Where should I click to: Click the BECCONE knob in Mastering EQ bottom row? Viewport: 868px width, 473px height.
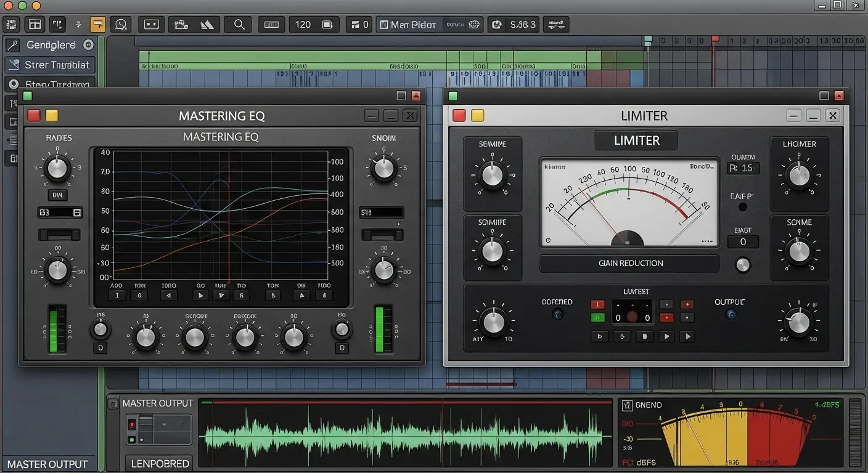245,338
